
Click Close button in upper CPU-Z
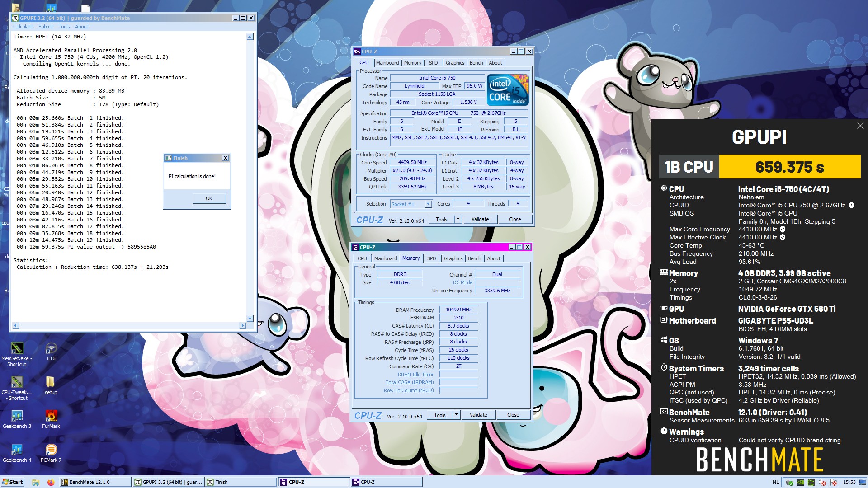515,219
